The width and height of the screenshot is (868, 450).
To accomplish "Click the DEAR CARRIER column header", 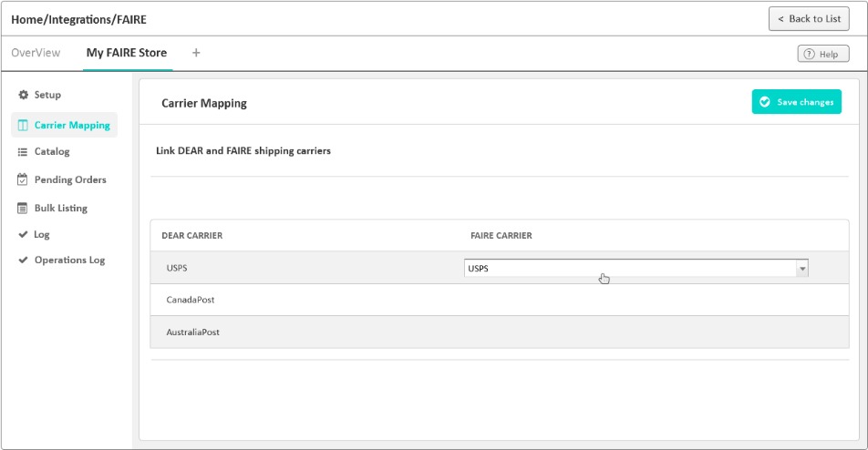I will [x=191, y=236].
